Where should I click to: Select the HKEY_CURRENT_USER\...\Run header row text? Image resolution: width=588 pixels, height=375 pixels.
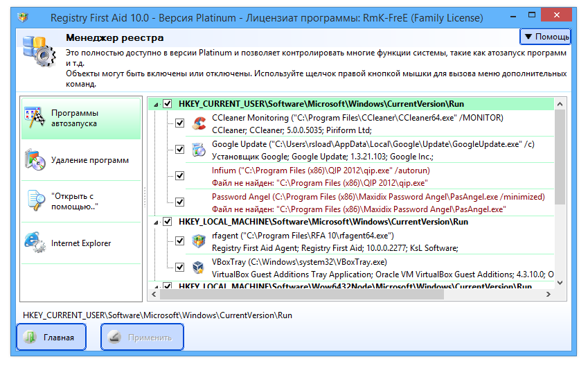tap(321, 104)
